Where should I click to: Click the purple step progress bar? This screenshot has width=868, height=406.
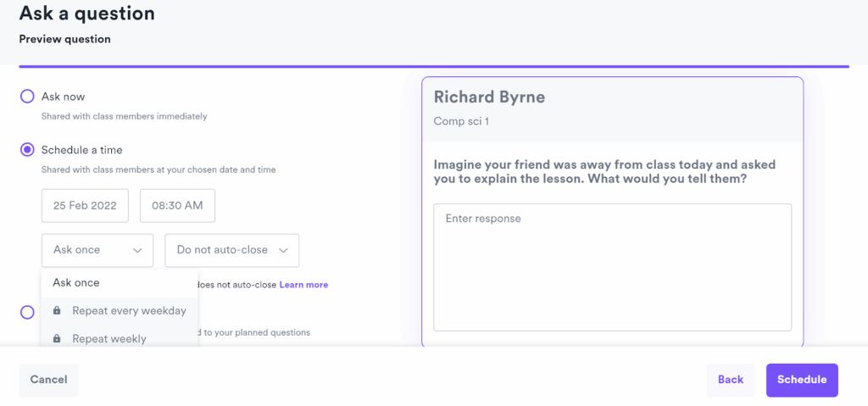(433, 66)
